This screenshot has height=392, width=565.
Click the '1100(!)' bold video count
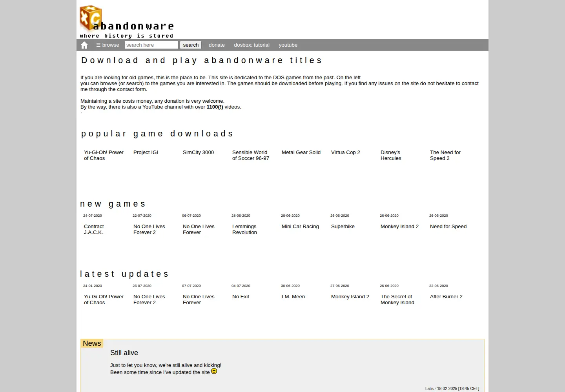coord(215,107)
